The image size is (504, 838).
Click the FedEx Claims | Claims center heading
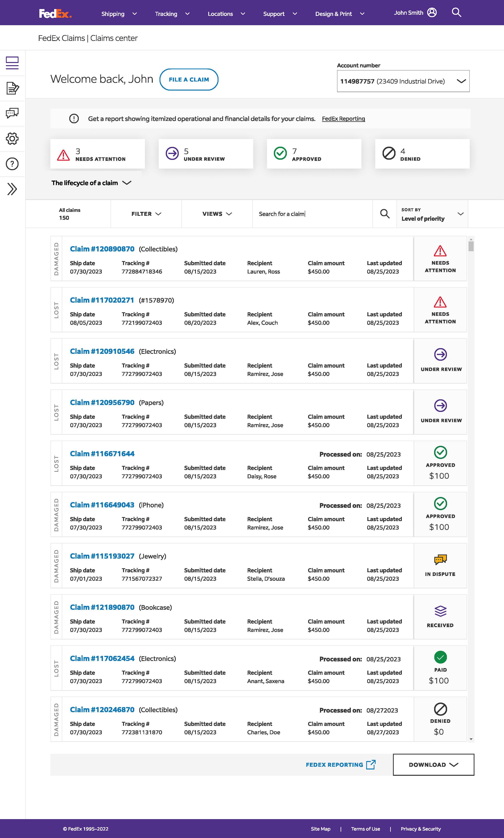[x=88, y=38]
